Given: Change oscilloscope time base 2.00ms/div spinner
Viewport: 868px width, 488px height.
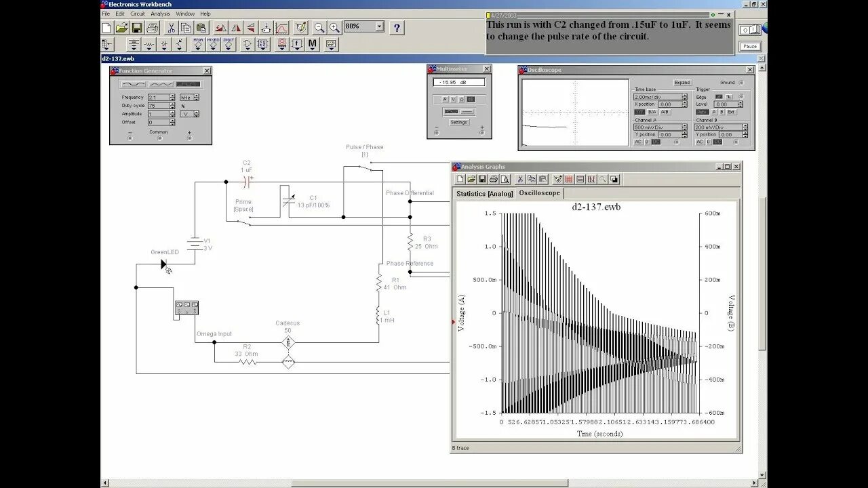Looking at the screenshot, I should coord(685,97).
